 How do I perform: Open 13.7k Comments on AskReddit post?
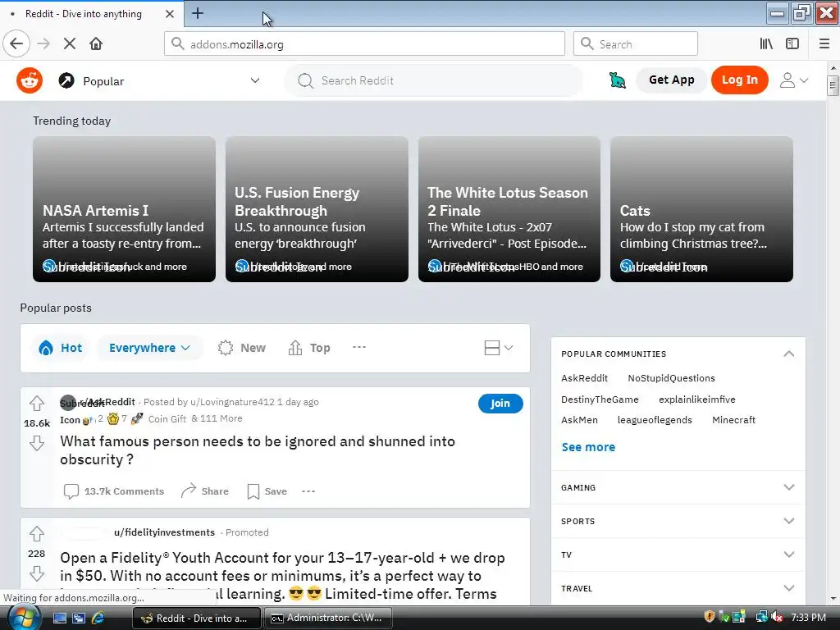(x=114, y=491)
